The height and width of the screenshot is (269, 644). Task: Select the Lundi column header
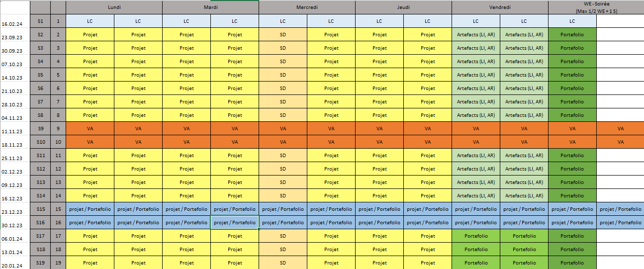114,7
